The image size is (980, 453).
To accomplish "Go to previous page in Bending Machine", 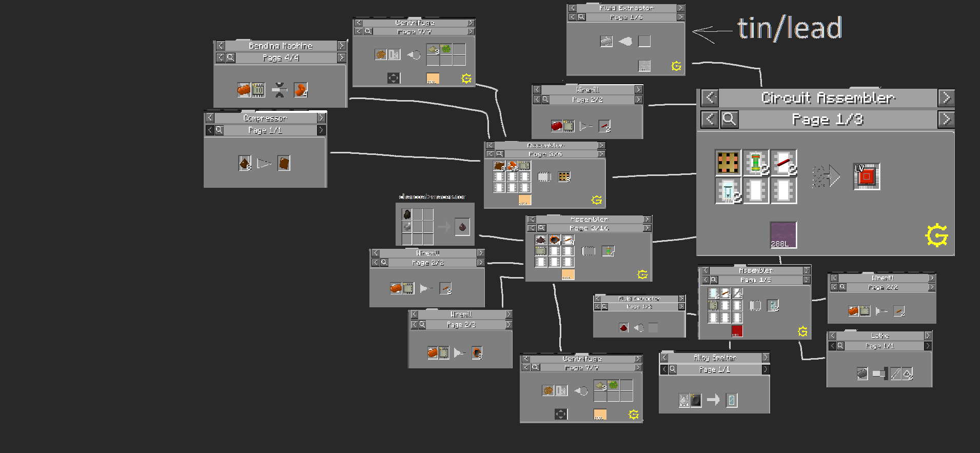I will coord(220,58).
